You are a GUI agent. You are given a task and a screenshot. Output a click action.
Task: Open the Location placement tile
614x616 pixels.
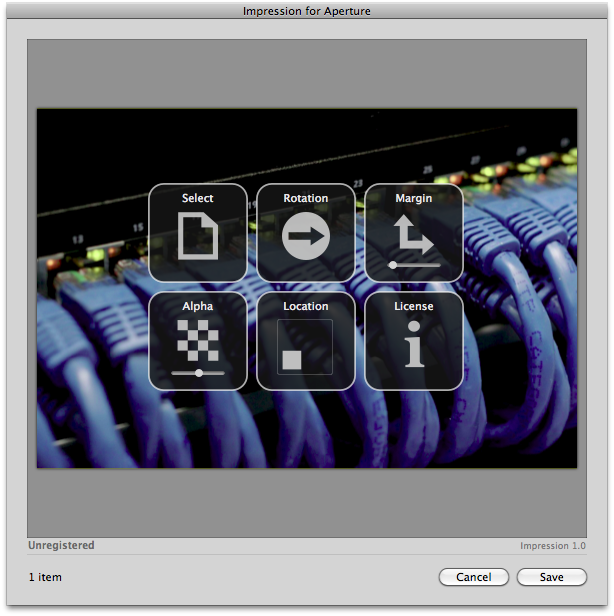[x=306, y=341]
